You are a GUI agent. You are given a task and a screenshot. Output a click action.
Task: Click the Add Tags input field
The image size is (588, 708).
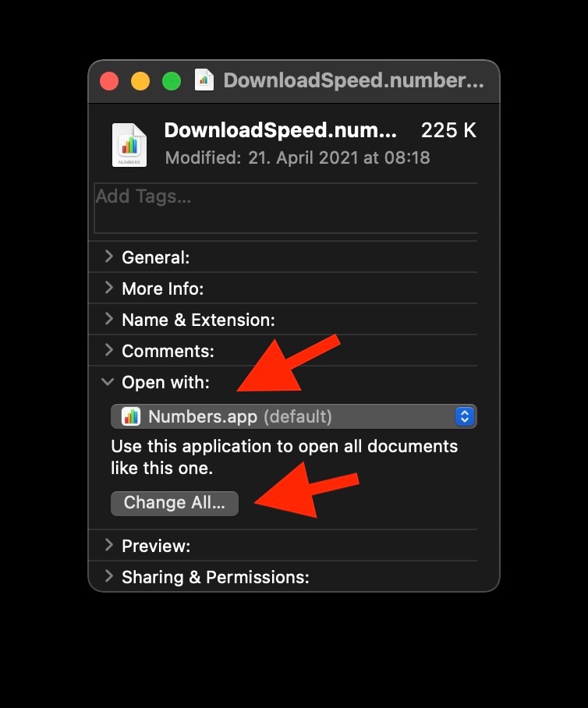click(x=285, y=208)
